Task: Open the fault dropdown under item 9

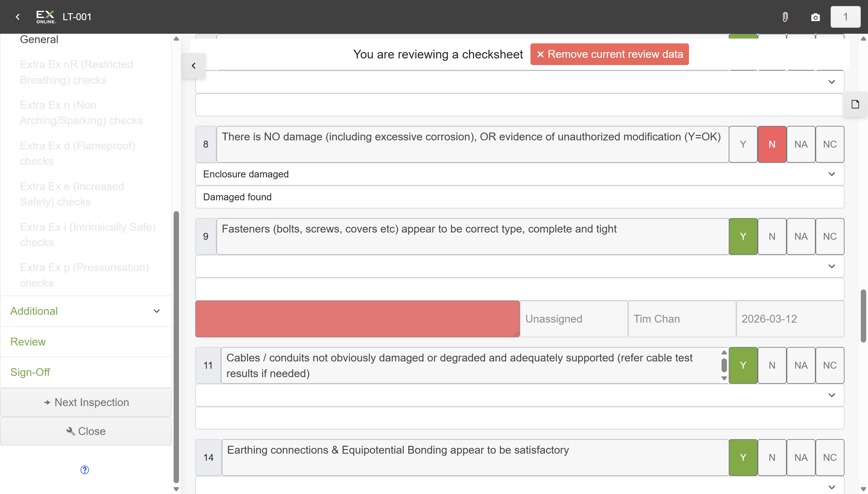Action: click(x=519, y=266)
